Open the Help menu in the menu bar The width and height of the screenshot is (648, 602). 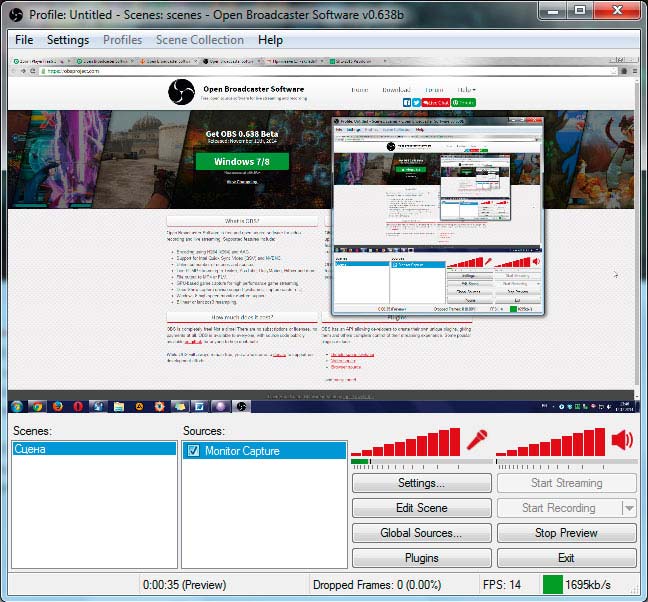coord(270,40)
